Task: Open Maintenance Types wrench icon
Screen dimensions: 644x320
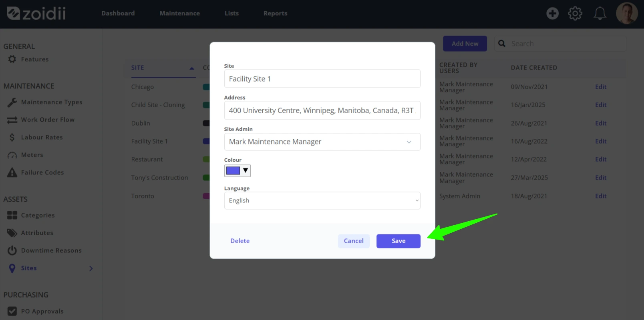Action: [x=12, y=102]
